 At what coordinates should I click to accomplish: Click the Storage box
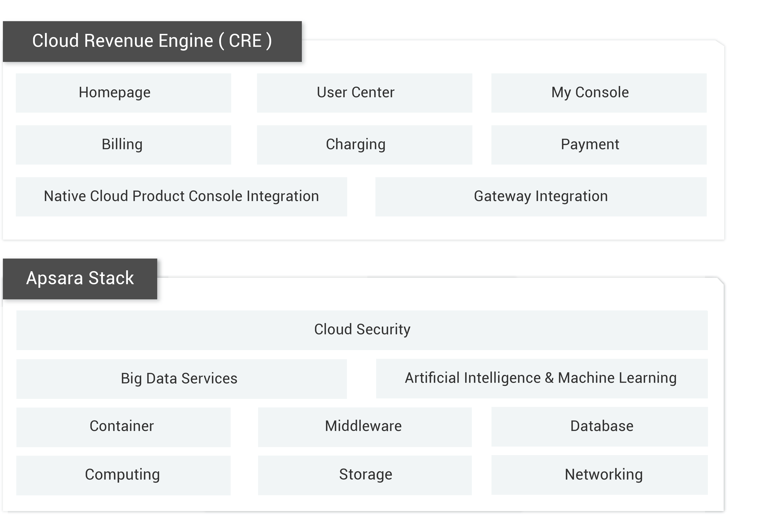click(x=364, y=475)
